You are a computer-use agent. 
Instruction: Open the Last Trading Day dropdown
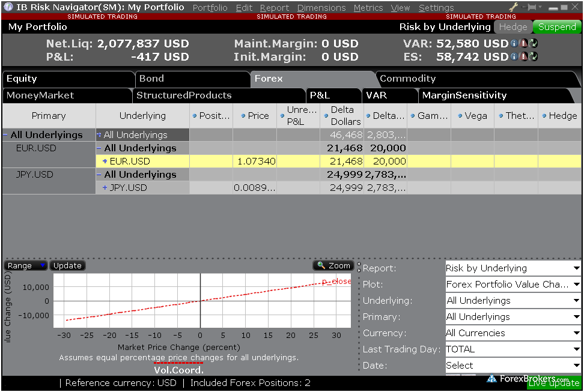(x=513, y=349)
